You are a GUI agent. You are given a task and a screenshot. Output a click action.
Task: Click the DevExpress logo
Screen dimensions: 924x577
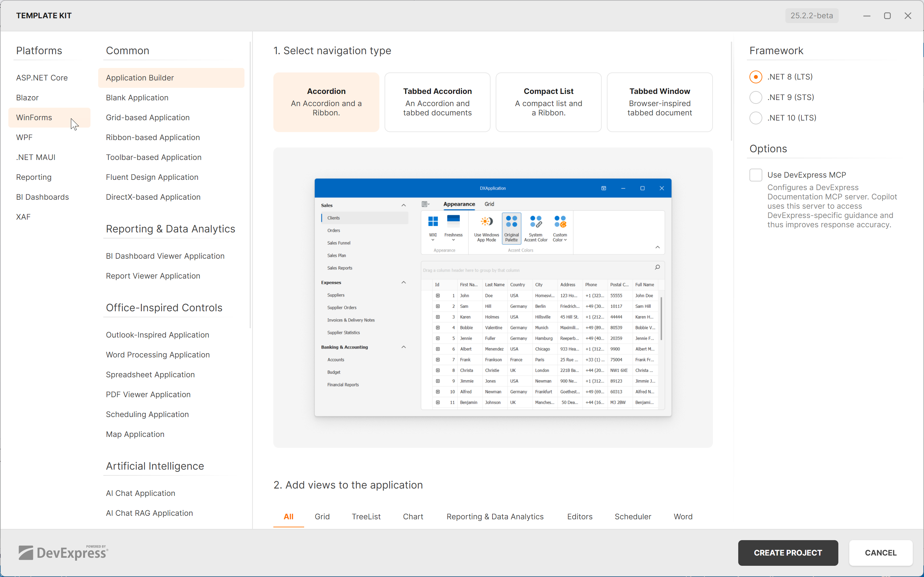coord(64,553)
